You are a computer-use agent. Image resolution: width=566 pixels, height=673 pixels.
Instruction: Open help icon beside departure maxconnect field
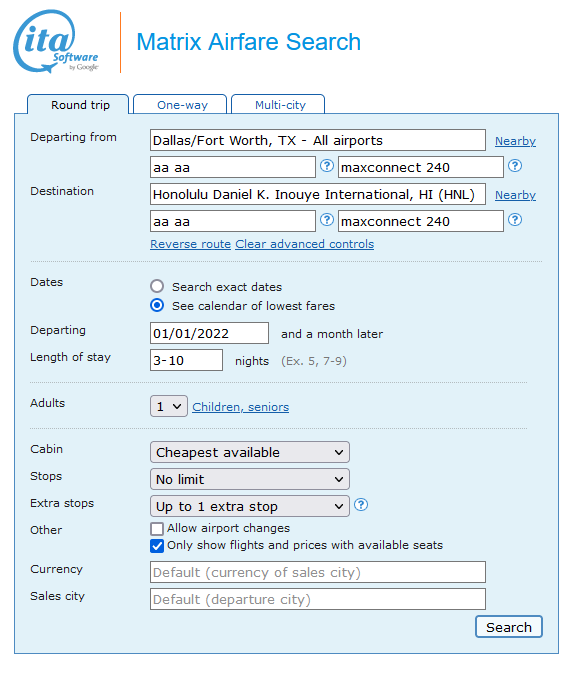(515, 166)
